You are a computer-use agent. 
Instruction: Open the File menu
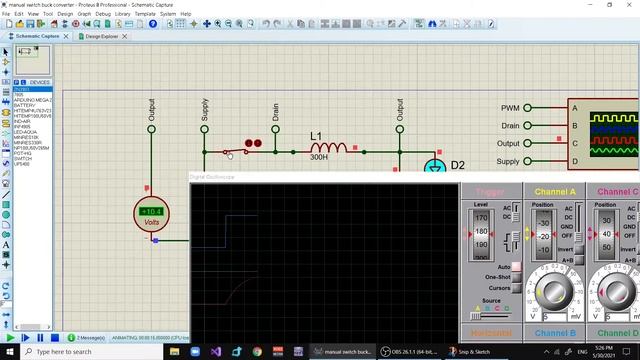point(6,14)
